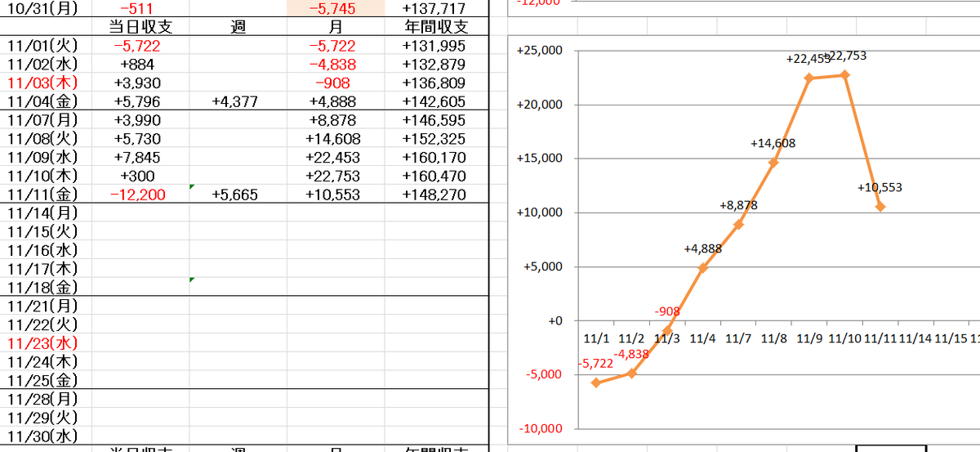Select the orange data marker below the +4,888 chart label

[x=702, y=267]
